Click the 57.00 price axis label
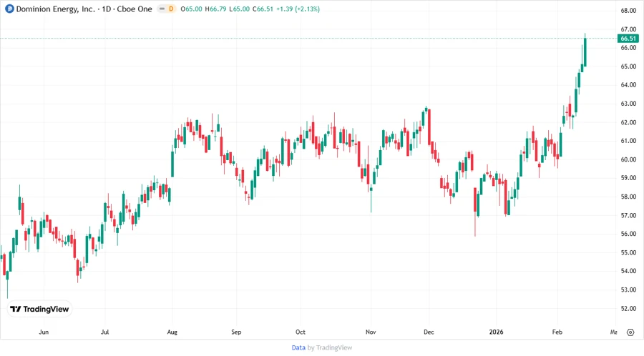This screenshot has width=644, height=356. (x=628, y=215)
